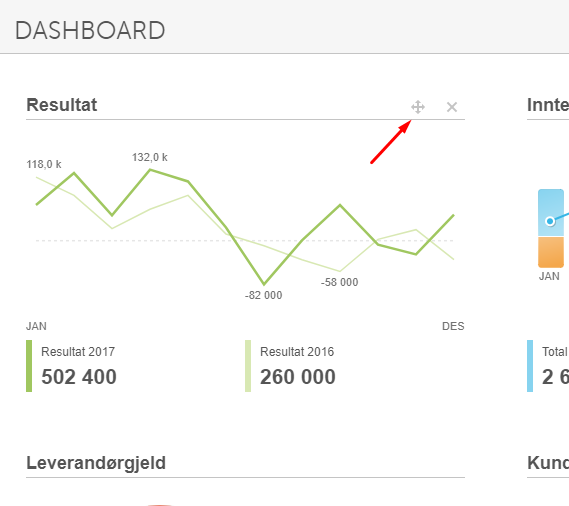Select the Resultat 2017 legend entry
The image size is (569, 506).
pos(78,352)
